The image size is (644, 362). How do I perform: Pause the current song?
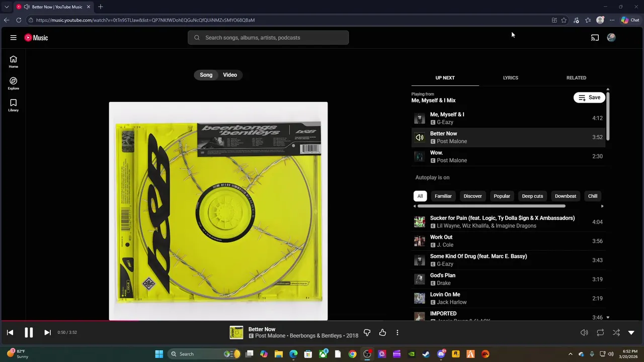click(29, 332)
